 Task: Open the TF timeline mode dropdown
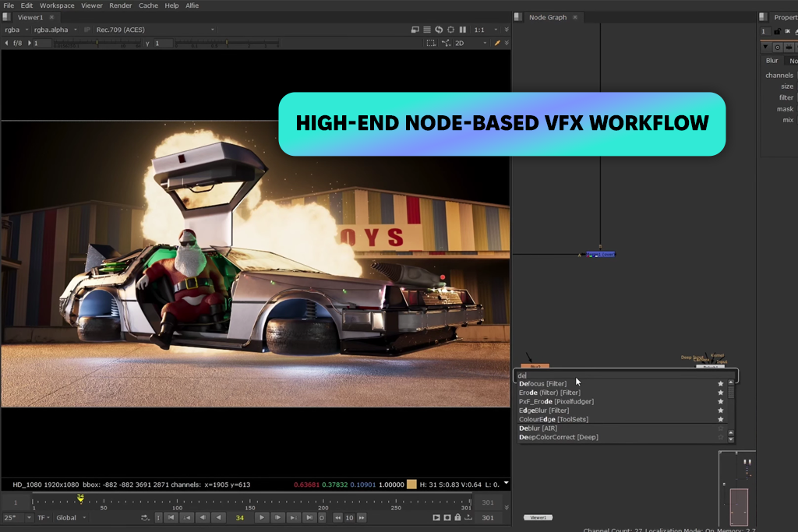44,518
